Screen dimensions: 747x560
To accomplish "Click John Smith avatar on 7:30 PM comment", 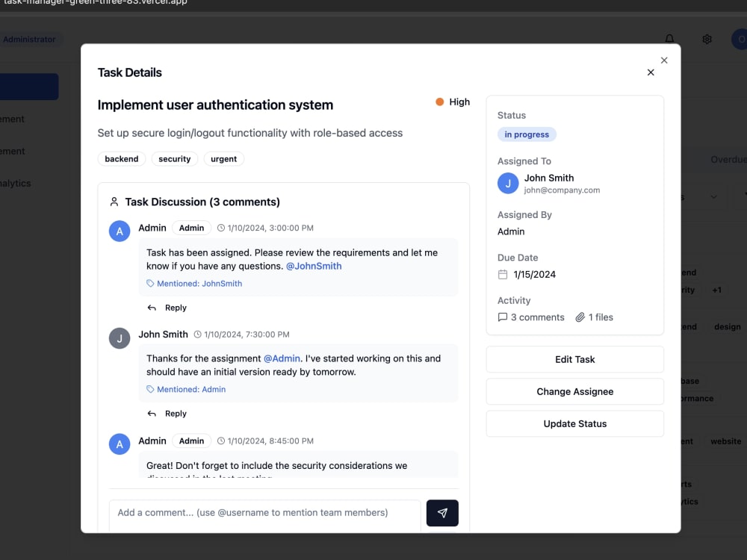I will (x=120, y=338).
